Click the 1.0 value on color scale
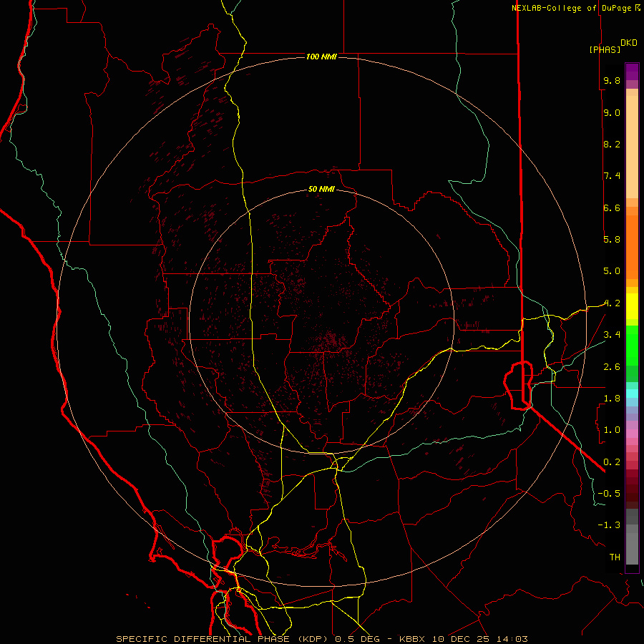Screen dimensions: 644x644 612,429
